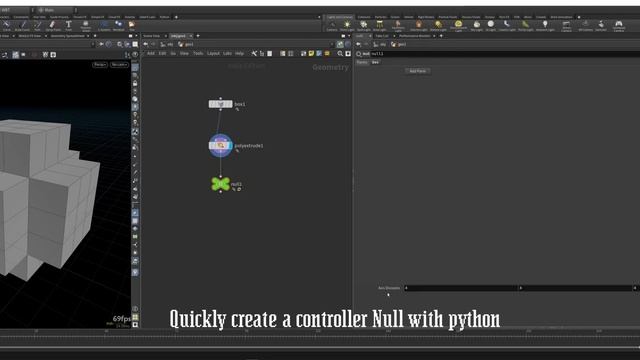
Task: Click the geo1 path segment in parameter pane
Action: (398, 44)
